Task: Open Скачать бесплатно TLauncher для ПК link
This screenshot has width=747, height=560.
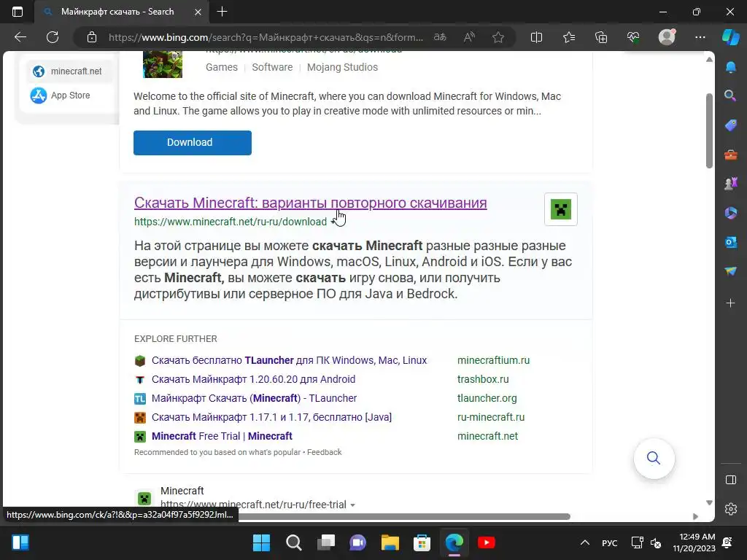Action: point(289,360)
